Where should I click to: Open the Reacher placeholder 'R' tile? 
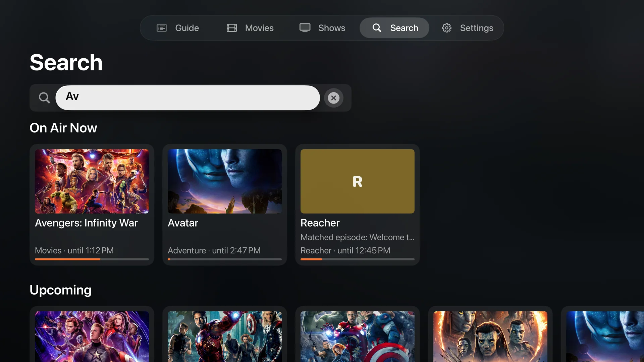pyautogui.click(x=358, y=181)
